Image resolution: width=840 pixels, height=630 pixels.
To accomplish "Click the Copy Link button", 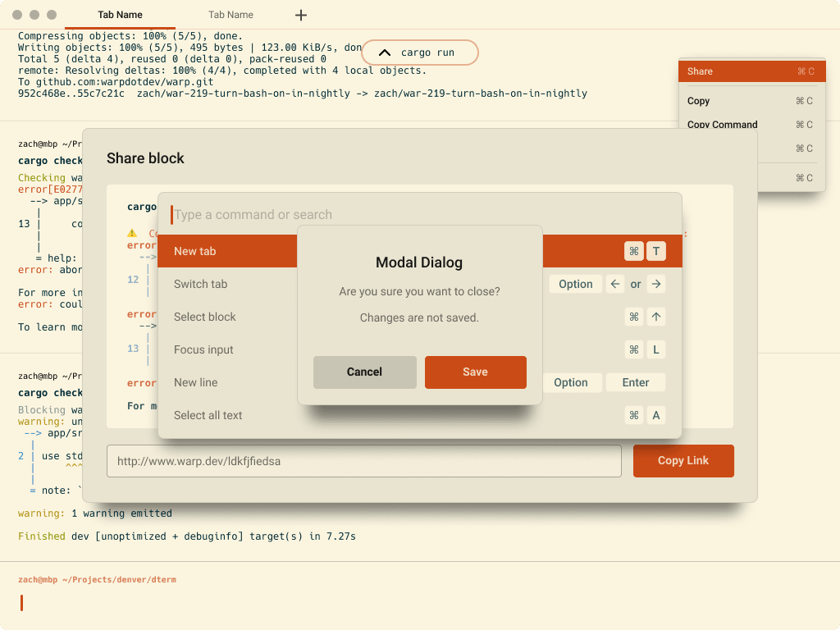I will 682,460.
